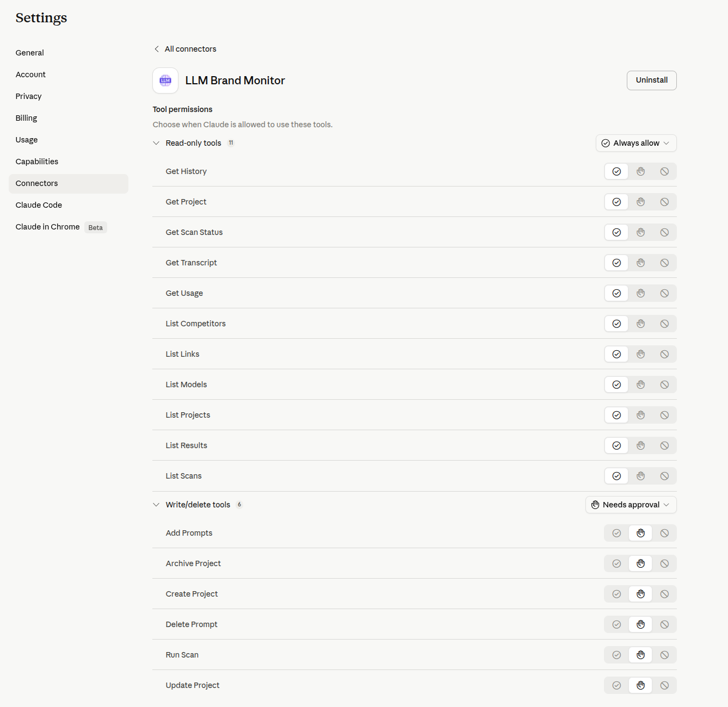Set Get Scan Status to needs approval

pos(640,232)
